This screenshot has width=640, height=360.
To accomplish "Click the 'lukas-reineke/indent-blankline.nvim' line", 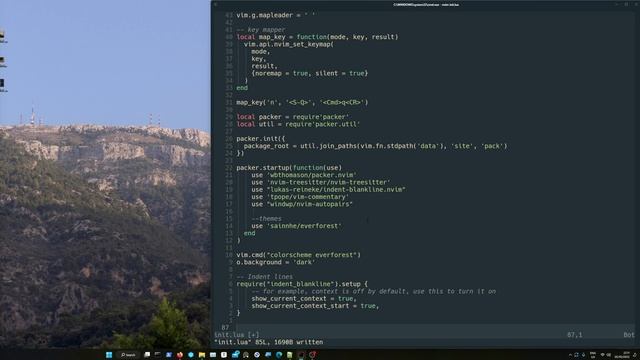I will click(329, 189).
